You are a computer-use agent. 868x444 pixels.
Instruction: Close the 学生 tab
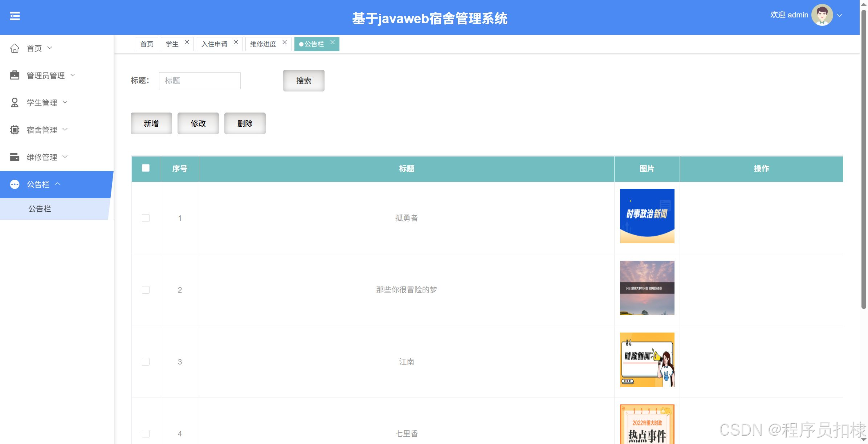pos(187,42)
